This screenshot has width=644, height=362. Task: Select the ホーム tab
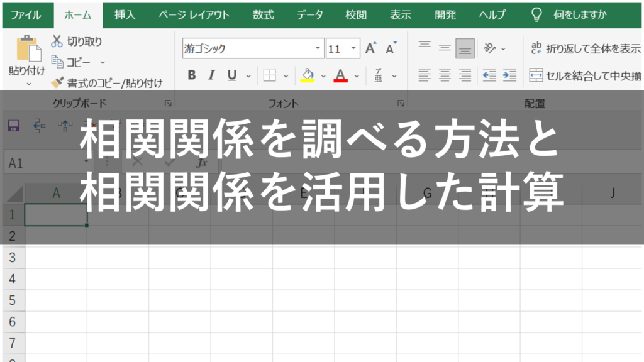78,15
